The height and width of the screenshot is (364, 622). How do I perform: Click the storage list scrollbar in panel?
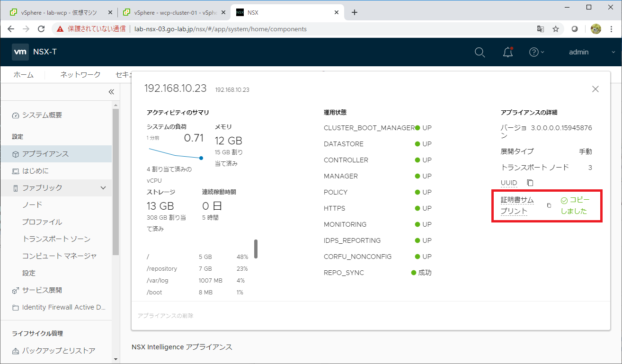point(256,249)
